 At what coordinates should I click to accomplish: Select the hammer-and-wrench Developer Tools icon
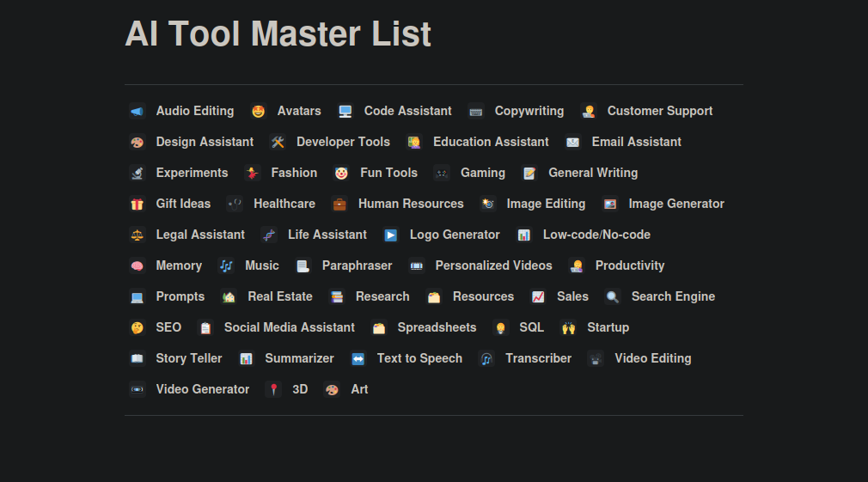[278, 143]
